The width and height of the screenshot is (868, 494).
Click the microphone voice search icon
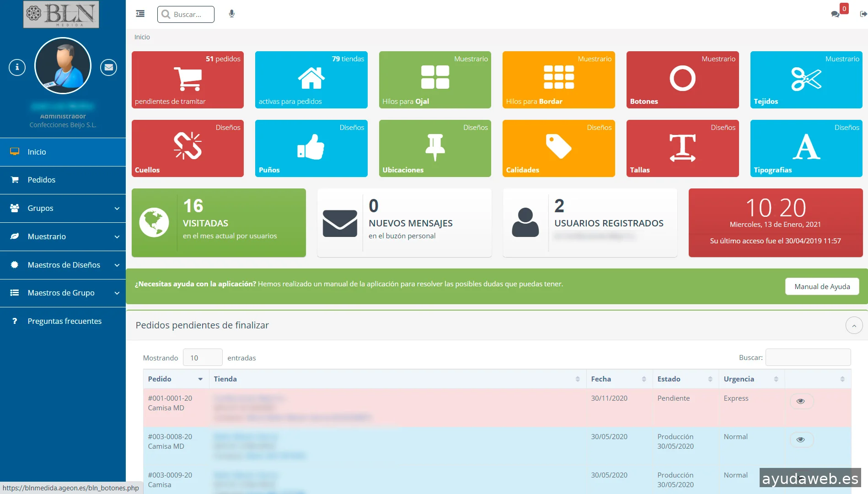click(x=232, y=14)
